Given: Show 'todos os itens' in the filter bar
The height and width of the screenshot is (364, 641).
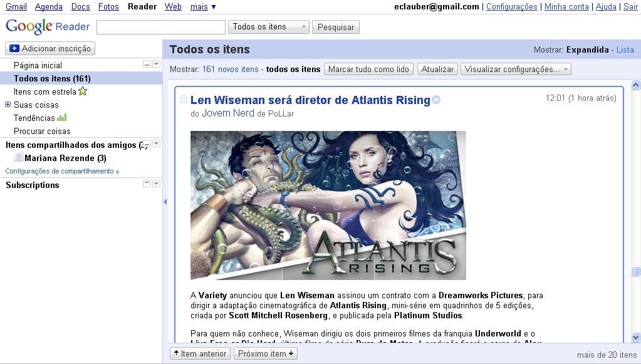Looking at the screenshot, I should (293, 69).
